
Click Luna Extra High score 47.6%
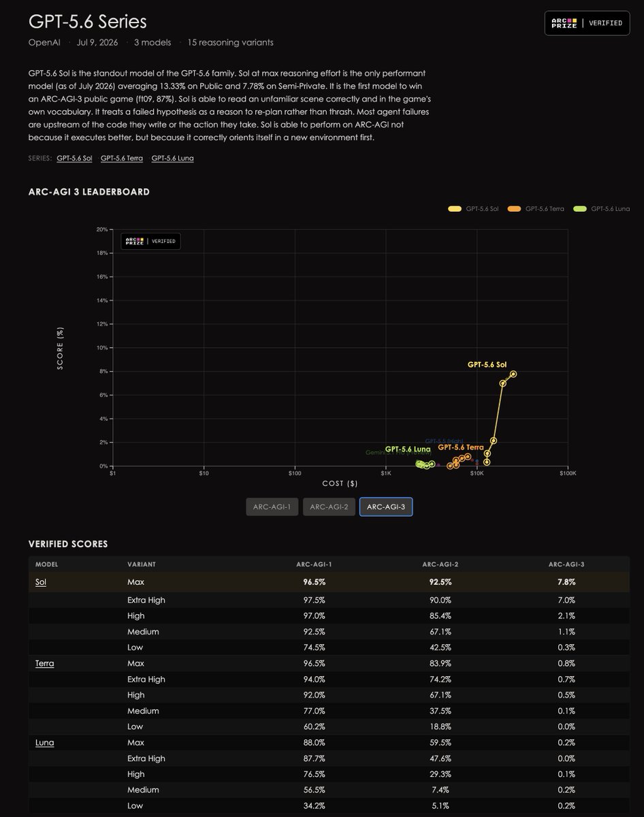coord(440,758)
